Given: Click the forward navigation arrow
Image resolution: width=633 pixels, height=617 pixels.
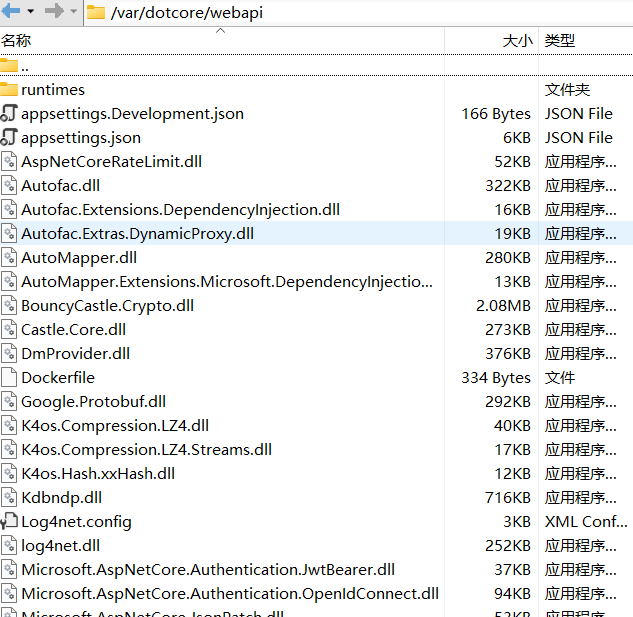Looking at the screenshot, I should tap(54, 11).
